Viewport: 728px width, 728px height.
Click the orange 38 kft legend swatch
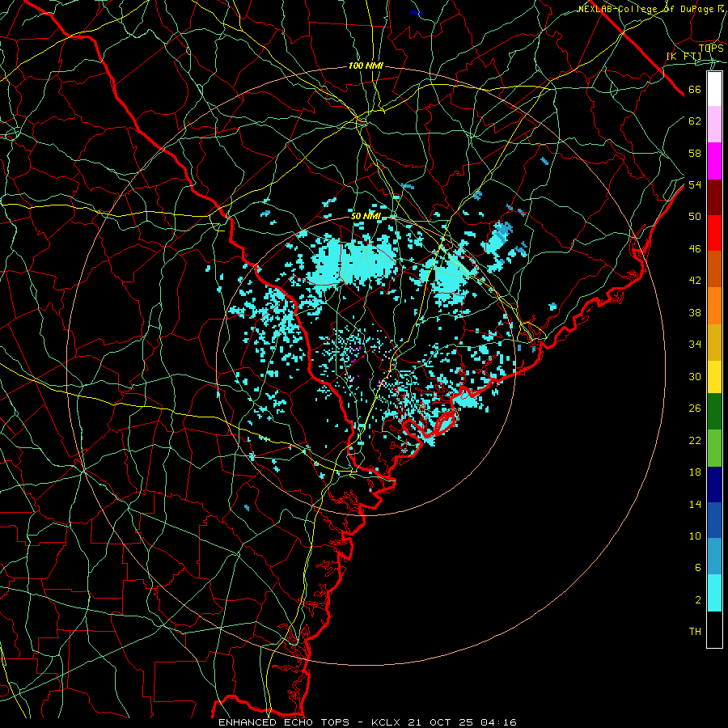click(714, 306)
